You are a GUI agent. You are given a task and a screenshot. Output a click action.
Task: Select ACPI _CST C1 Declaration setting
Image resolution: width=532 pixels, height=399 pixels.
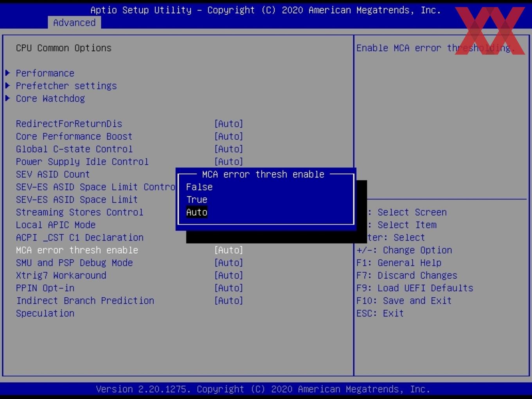pyautogui.click(x=79, y=237)
